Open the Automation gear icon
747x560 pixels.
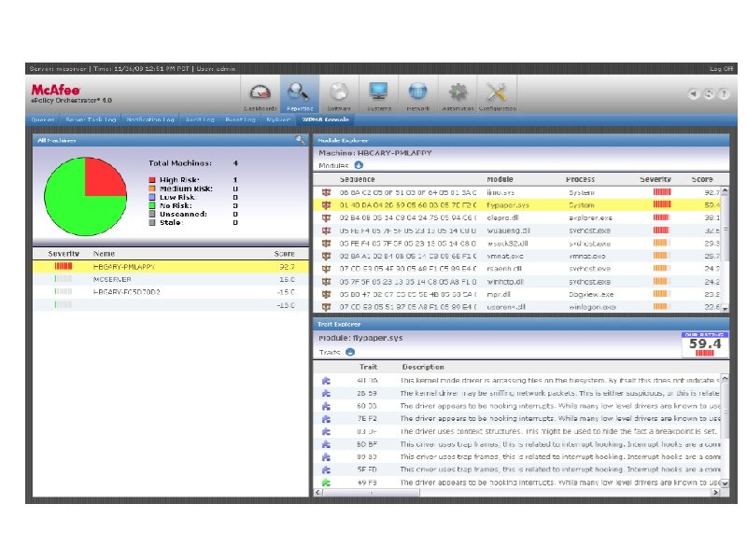(x=458, y=91)
